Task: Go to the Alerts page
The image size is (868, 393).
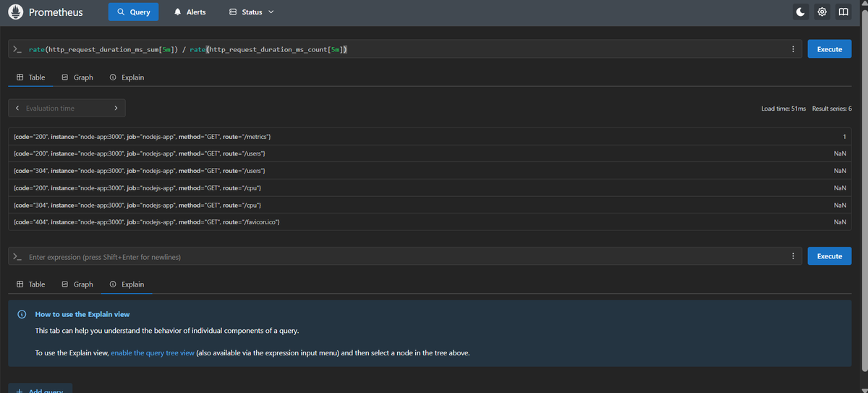Action: tap(190, 12)
